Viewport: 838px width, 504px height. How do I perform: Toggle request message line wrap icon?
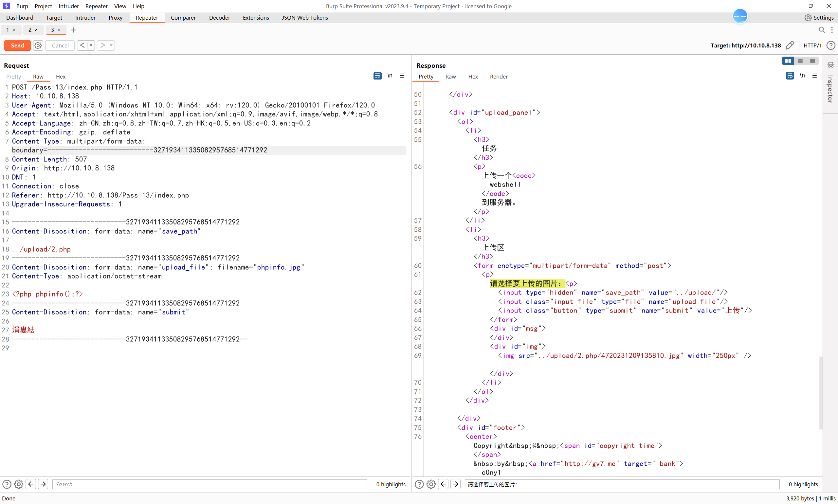click(x=377, y=76)
